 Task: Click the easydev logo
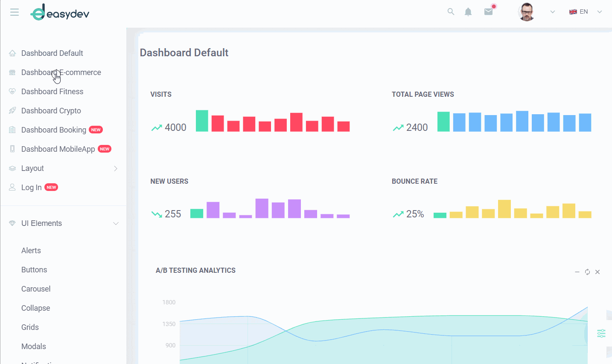pyautogui.click(x=60, y=13)
